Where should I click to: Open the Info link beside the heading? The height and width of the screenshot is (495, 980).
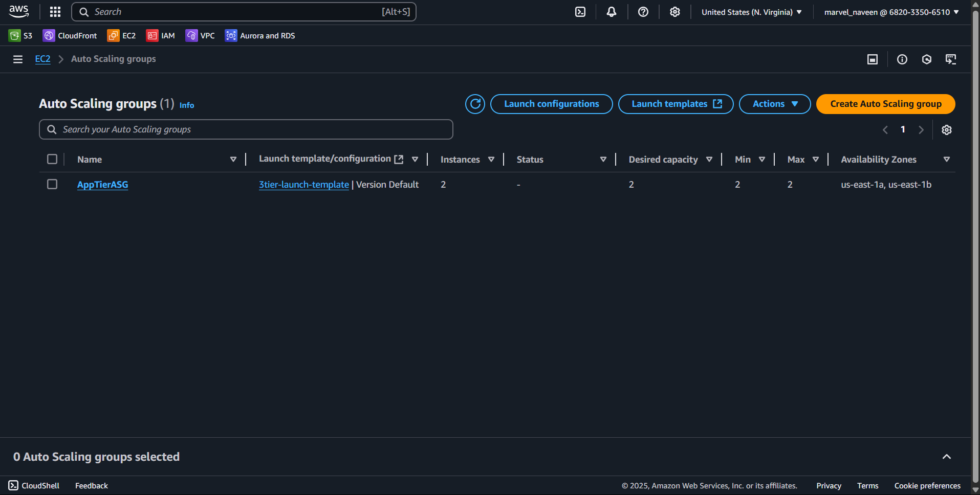187,105
